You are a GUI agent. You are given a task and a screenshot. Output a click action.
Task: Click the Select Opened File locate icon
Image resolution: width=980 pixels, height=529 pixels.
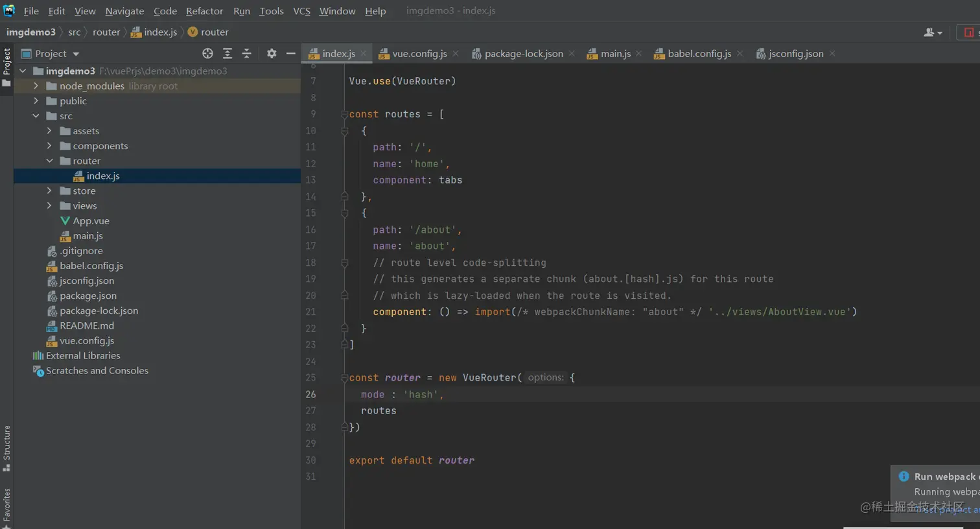pos(207,54)
